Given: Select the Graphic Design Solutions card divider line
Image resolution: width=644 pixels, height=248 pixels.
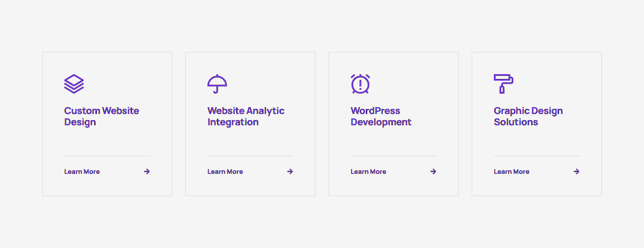Looking at the screenshot, I should pyautogui.click(x=537, y=156).
